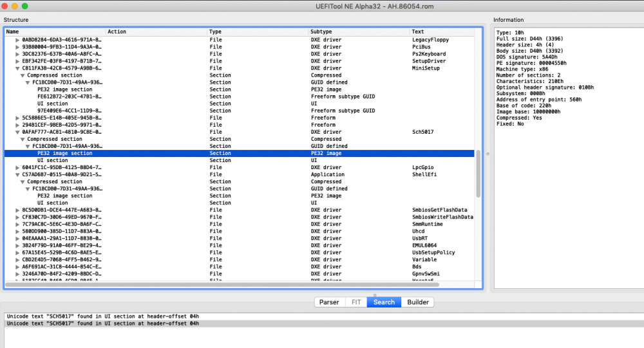Click the 'Compressed: Yes' line in Information
The image size is (644, 348).
tap(519, 118)
